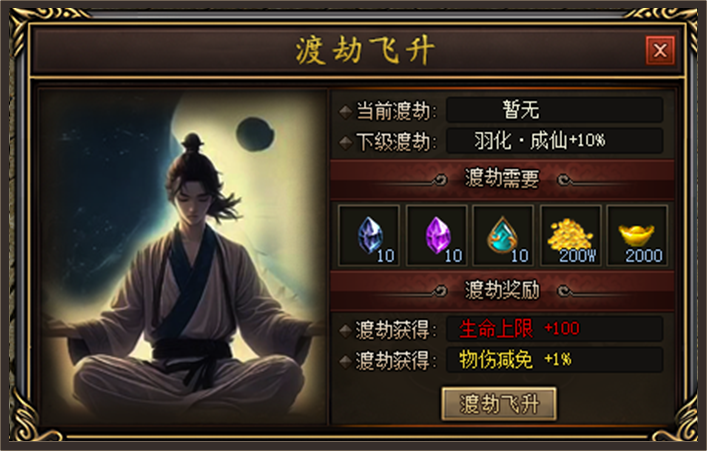The height and width of the screenshot is (451, 707).
Task: Click the 生命上限 +100 reward row
Action: coord(555,329)
